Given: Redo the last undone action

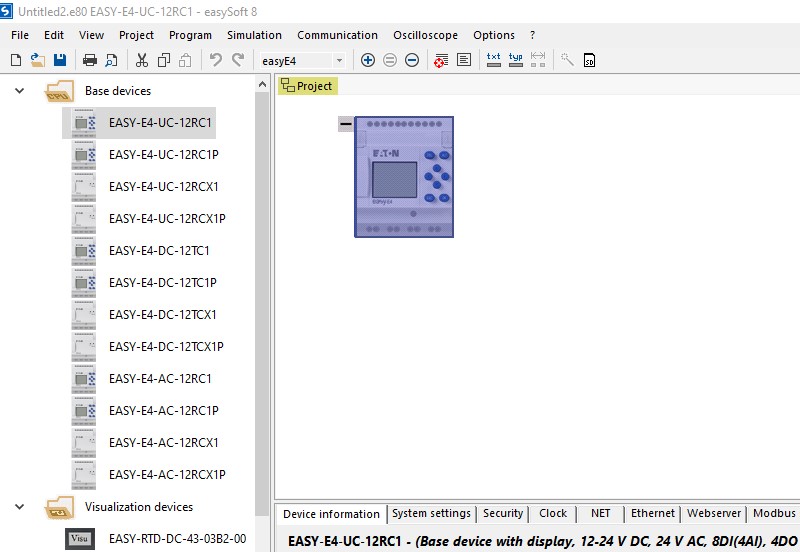Looking at the screenshot, I should point(238,60).
